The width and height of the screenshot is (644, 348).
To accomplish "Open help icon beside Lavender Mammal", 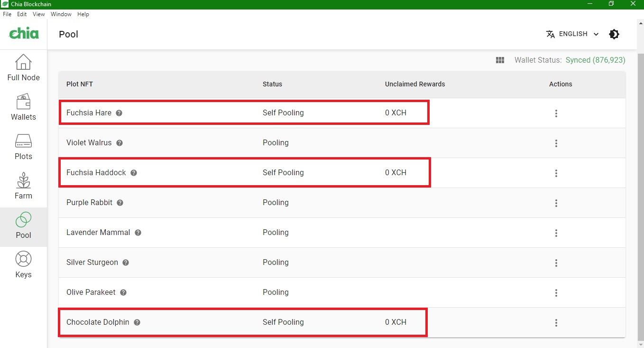I will point(138,233).
